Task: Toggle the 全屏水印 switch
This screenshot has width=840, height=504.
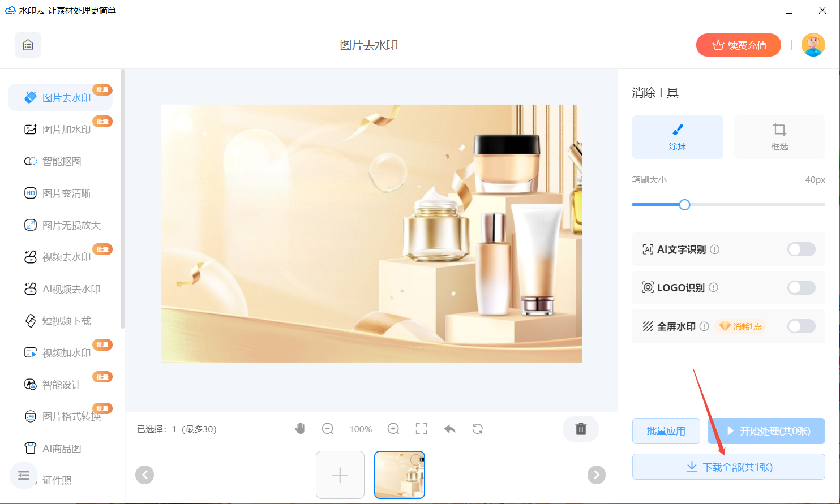Action: pyautogui.click(x=801, y=326)
